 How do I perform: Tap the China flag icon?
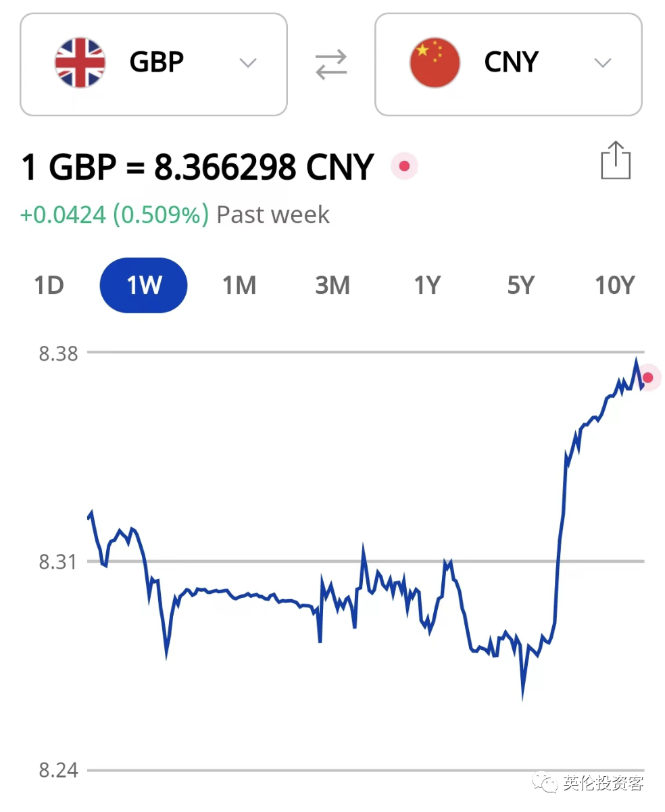[x=435, y=63]
